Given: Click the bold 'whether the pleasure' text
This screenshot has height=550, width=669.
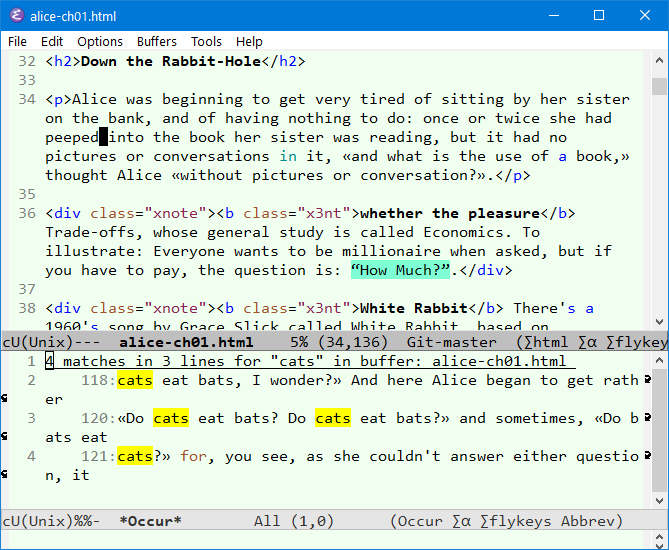Looking at the screenshot, I should [x=450, y=213].
